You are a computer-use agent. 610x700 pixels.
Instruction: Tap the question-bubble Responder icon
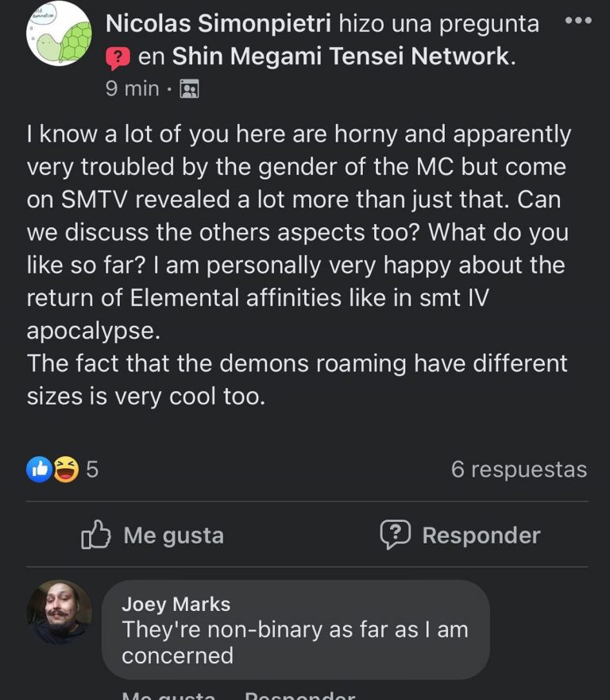395,535
